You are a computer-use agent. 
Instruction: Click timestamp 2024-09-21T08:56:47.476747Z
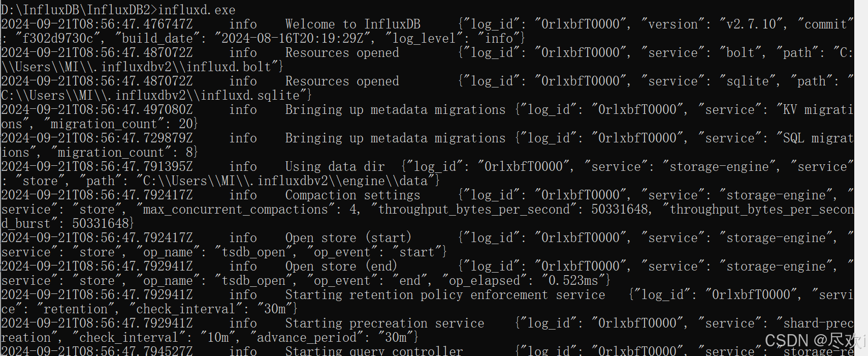click(x=97, y=24)
